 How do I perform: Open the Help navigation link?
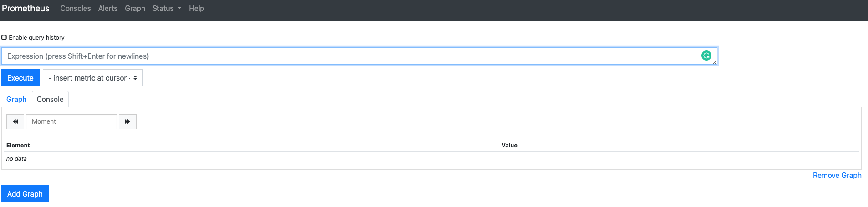[x=197, y=8]
